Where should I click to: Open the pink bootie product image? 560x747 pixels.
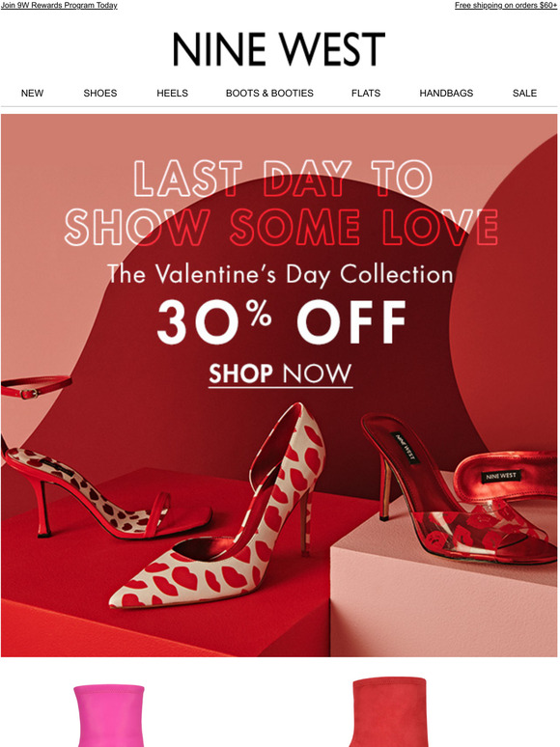tap(109, 715)
